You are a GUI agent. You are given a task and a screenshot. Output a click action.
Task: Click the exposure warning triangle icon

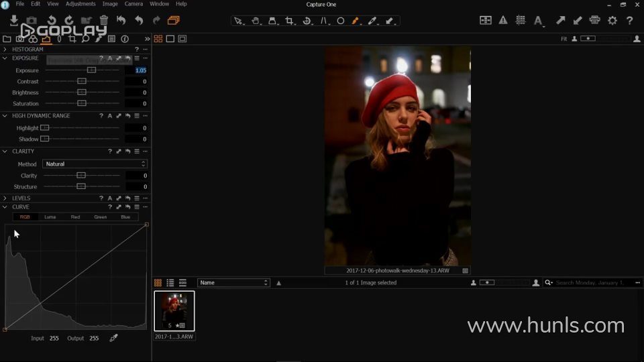503,21
